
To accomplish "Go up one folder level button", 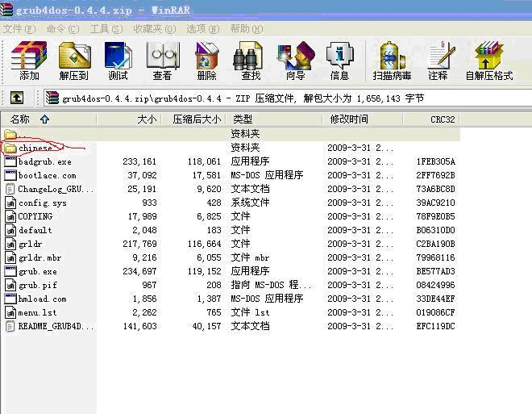I will tap(17, 98).
